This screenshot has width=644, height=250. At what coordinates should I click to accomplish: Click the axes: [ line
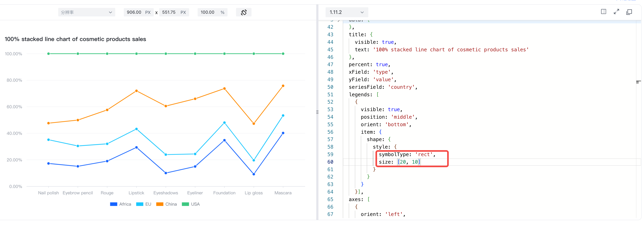point(359,199)
